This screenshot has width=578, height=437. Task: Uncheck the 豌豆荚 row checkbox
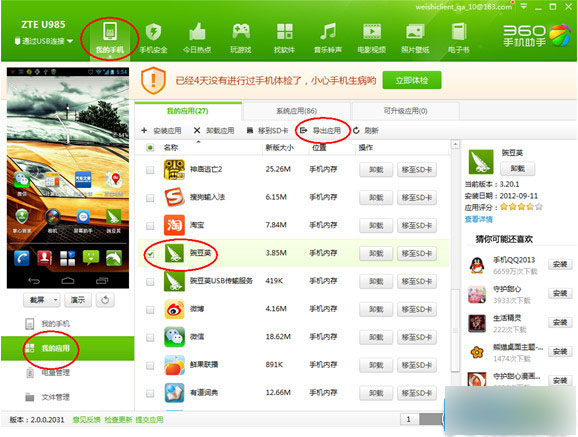coord(150,254)
